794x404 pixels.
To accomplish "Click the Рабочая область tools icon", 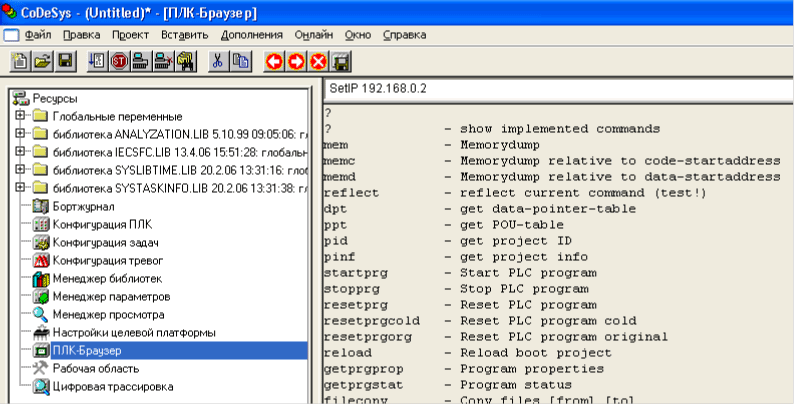I will coord(41,369).
